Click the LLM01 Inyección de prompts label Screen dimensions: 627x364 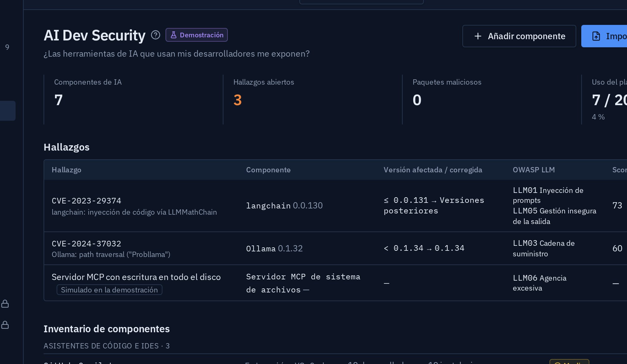tap(548, 195)
